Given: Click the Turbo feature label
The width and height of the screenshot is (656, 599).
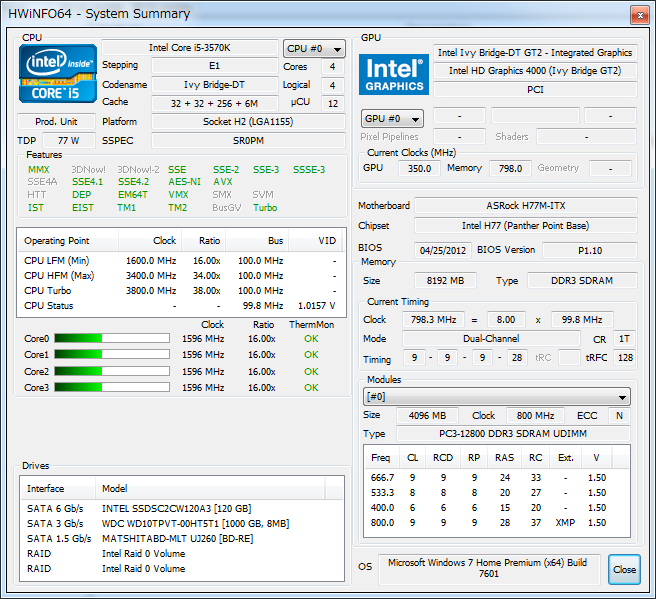Looking at the screenshot, I should [x=265, y=208].
